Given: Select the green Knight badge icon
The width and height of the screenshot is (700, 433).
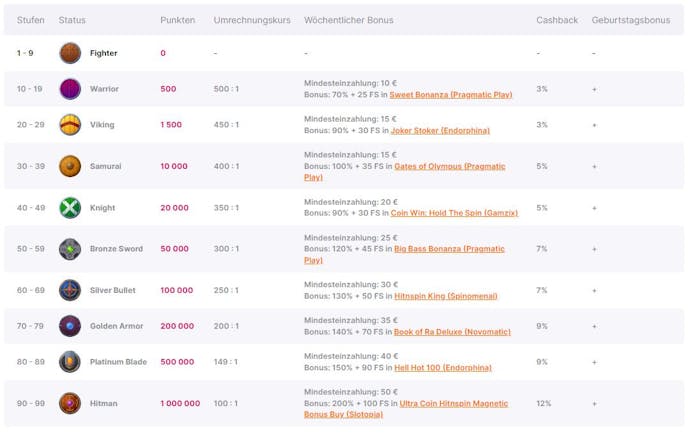Looking at the screenshot, I should [70, 208].
